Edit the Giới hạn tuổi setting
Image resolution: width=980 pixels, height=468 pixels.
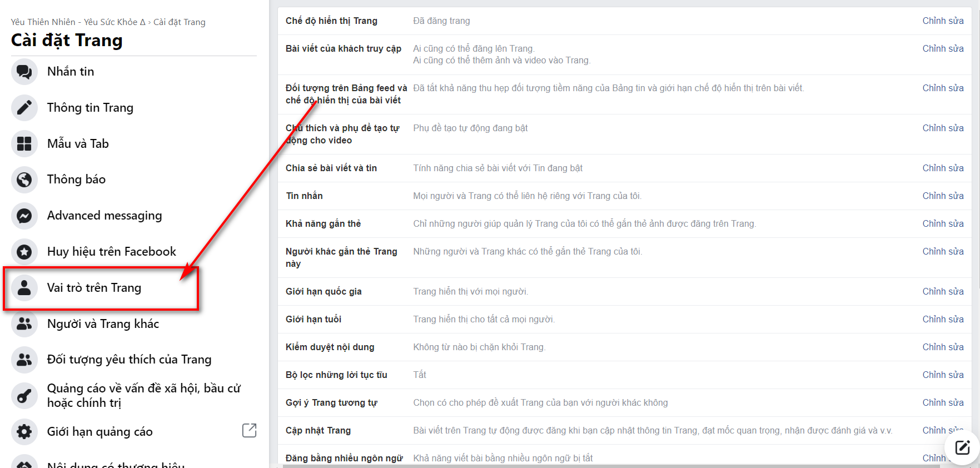tap(943, 320)
